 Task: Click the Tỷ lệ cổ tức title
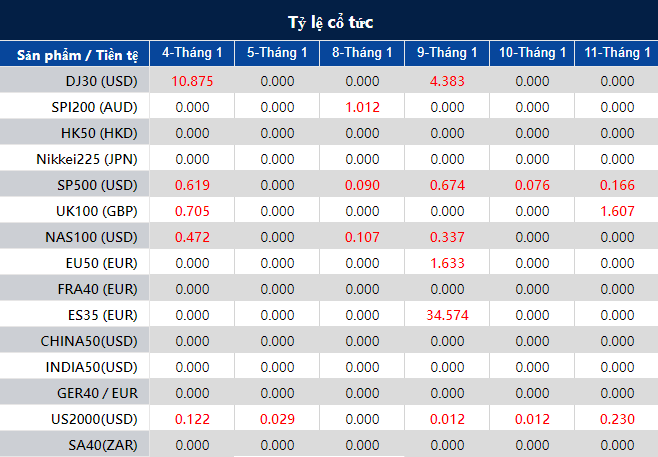point(331,22)
